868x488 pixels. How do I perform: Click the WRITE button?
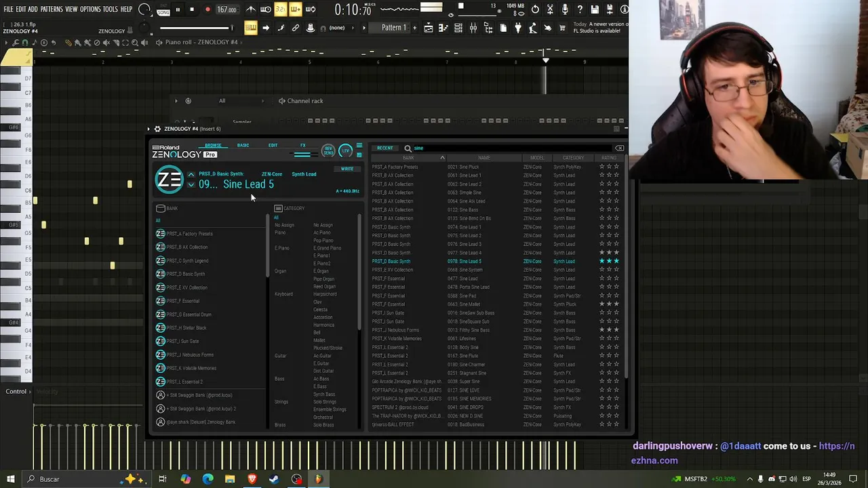[347, 169]
